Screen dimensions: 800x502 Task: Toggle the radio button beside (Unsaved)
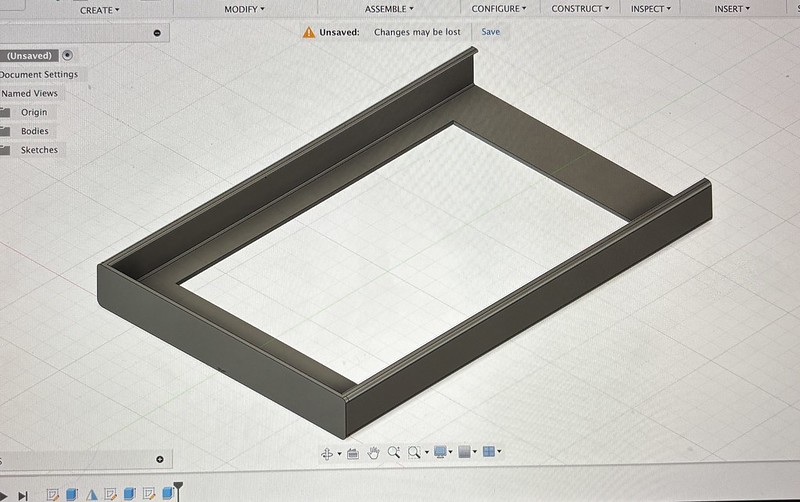(x=67, y=56)
